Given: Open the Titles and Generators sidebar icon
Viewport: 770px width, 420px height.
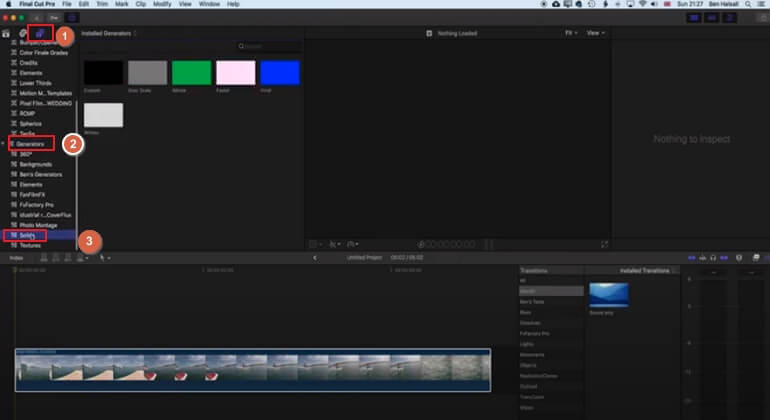Looking at the screenshot, I should [40, 33].
